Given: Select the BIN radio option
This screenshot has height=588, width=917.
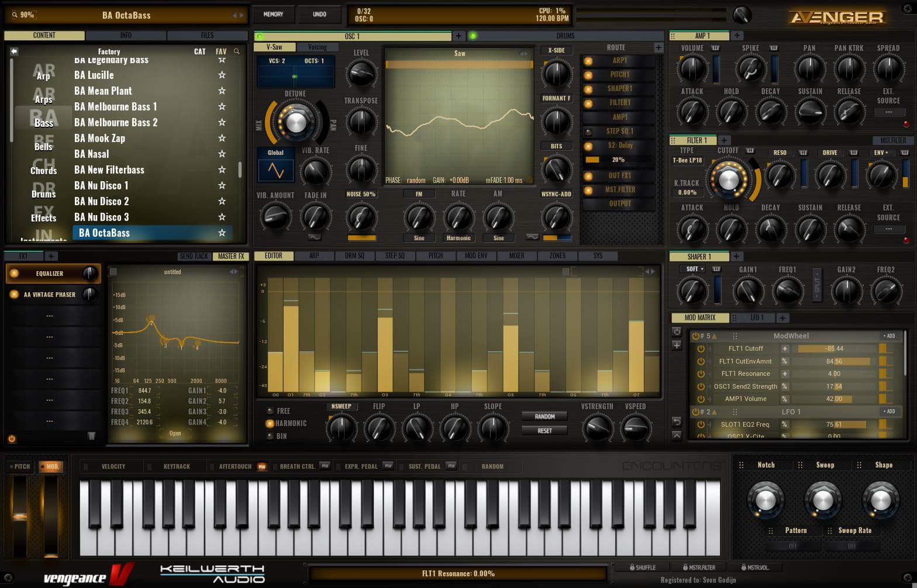Looking at the screenshot, I should point(270,436).
